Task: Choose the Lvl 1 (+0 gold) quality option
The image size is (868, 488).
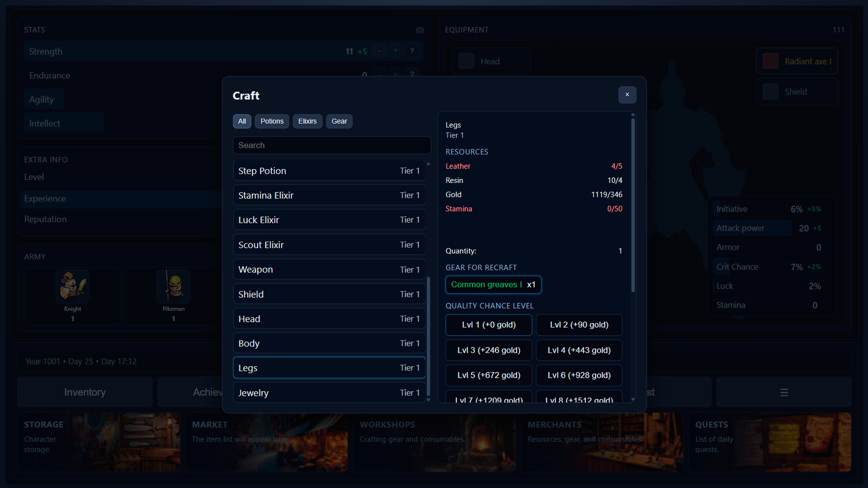Action: (488, 325)
